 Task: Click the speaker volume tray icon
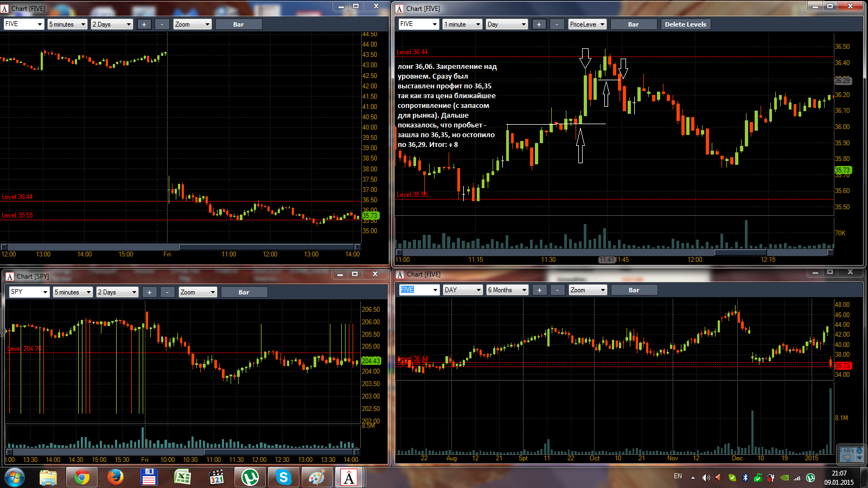click(x=706, y=478)
